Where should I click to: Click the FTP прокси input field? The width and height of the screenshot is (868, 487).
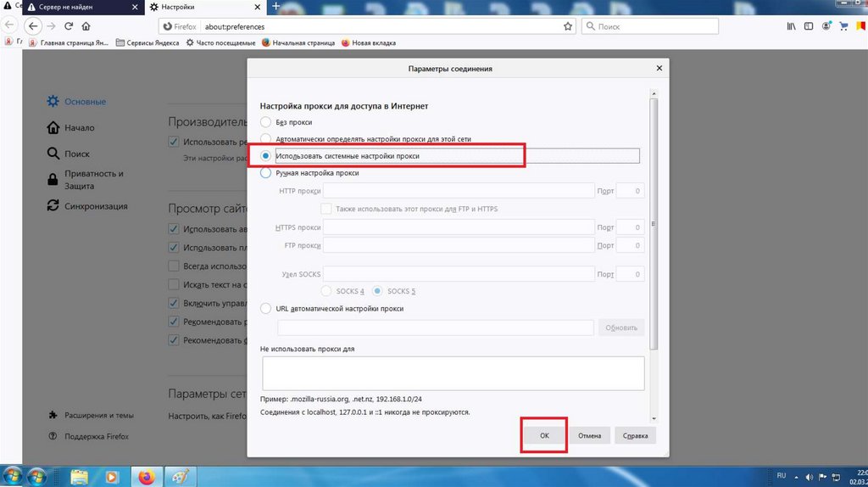click(459, 245)
